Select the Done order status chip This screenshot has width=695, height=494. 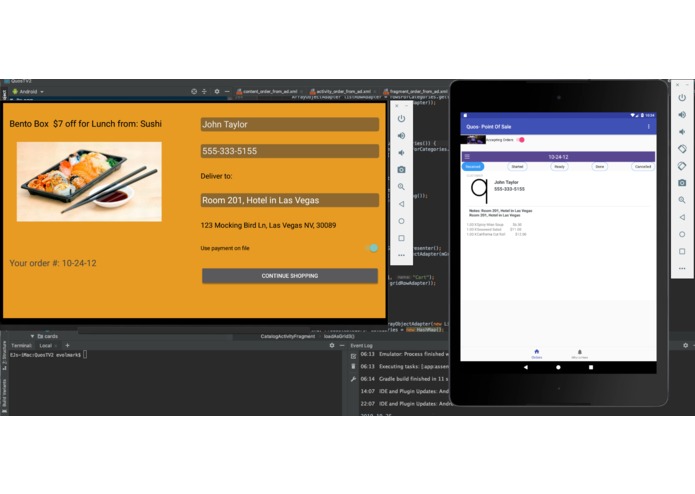click(x=600, y=167)
